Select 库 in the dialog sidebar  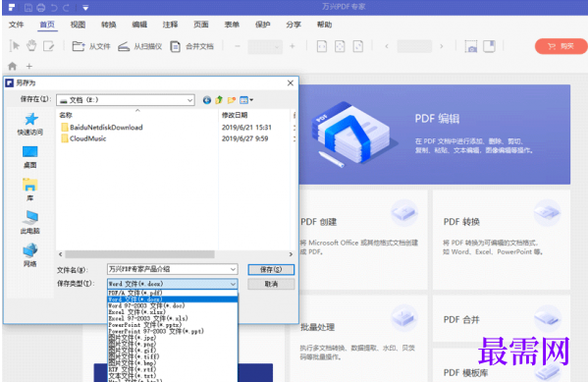30,190
